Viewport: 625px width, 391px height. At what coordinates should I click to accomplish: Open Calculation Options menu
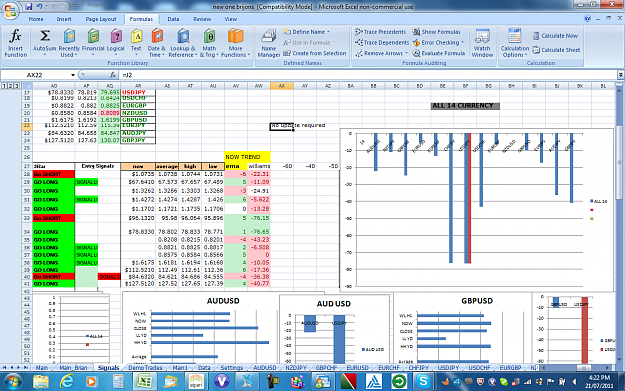(x=515, y=43)
